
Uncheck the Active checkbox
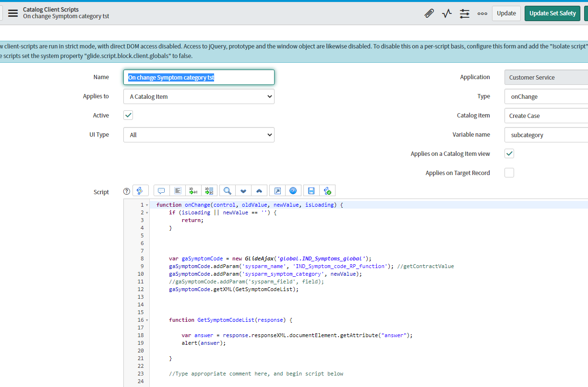pyautogui.click(x=128, y=116)
